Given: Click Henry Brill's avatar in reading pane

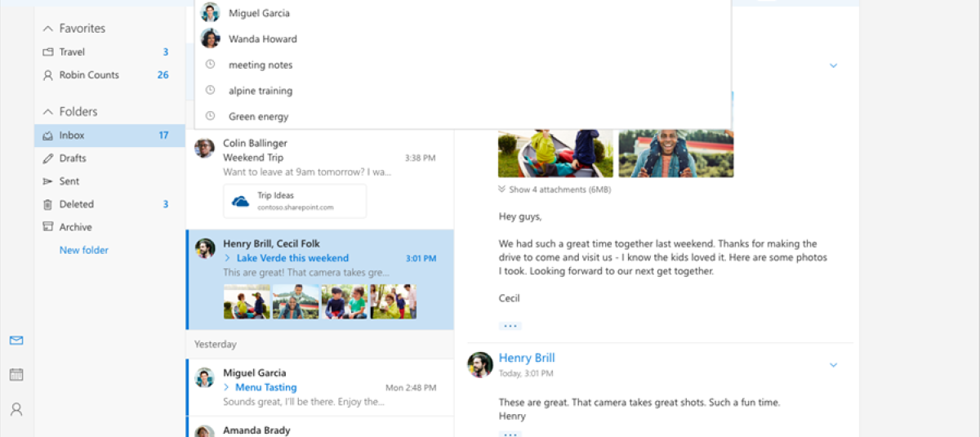Looking at the screenshot, I should [x=480, y=364].
